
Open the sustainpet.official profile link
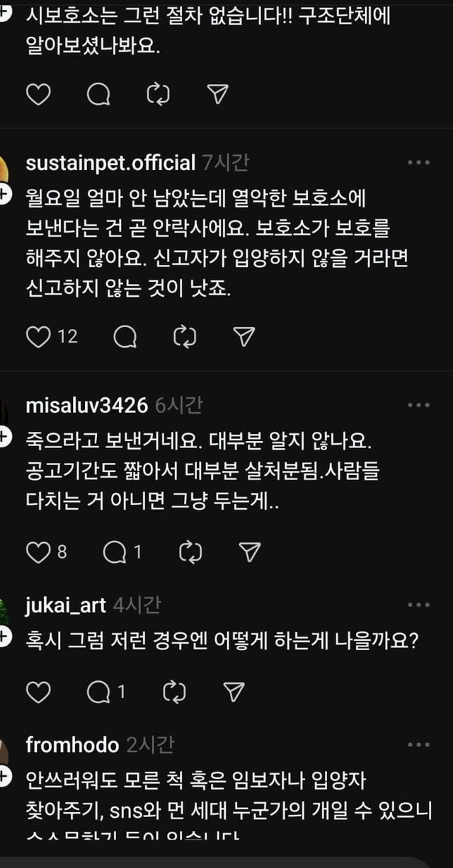pos(110,163)
